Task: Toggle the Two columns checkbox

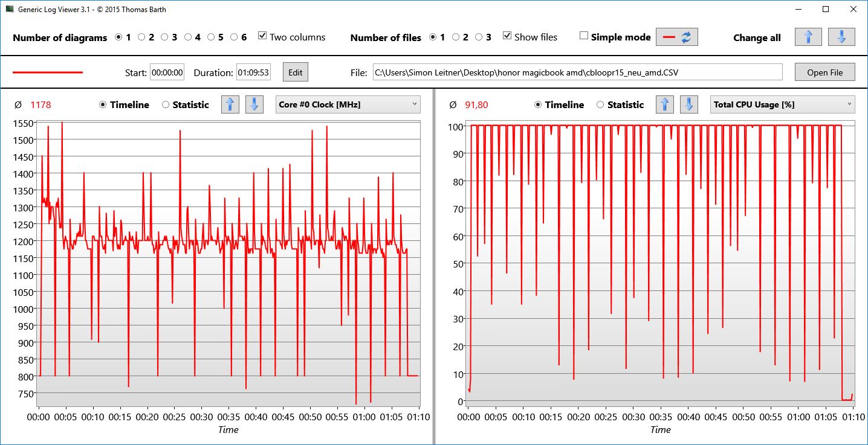Action: 262,36
